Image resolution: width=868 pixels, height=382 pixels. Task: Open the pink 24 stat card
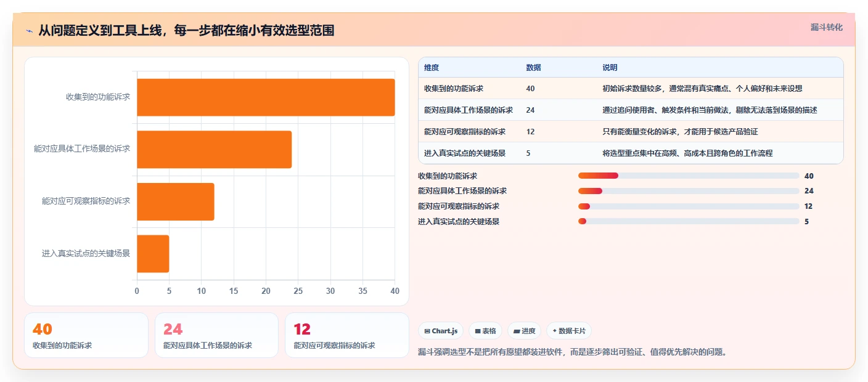click(217, 335)
